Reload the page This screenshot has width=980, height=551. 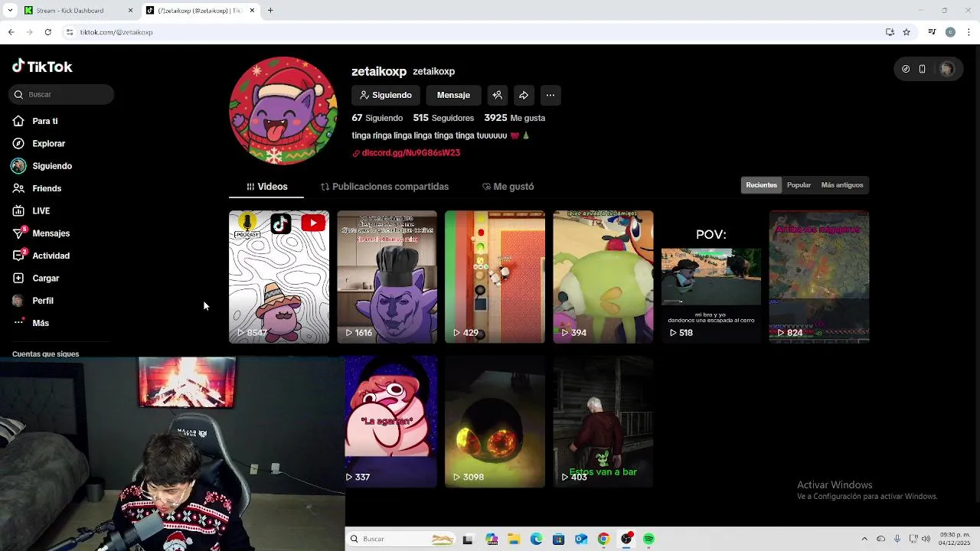47,32
